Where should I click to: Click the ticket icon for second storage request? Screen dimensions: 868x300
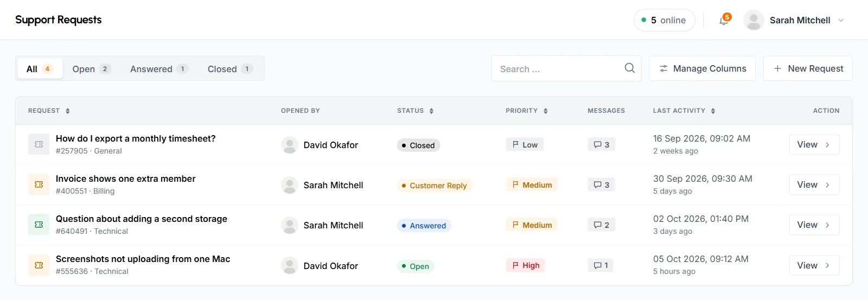tap(39, 225)
